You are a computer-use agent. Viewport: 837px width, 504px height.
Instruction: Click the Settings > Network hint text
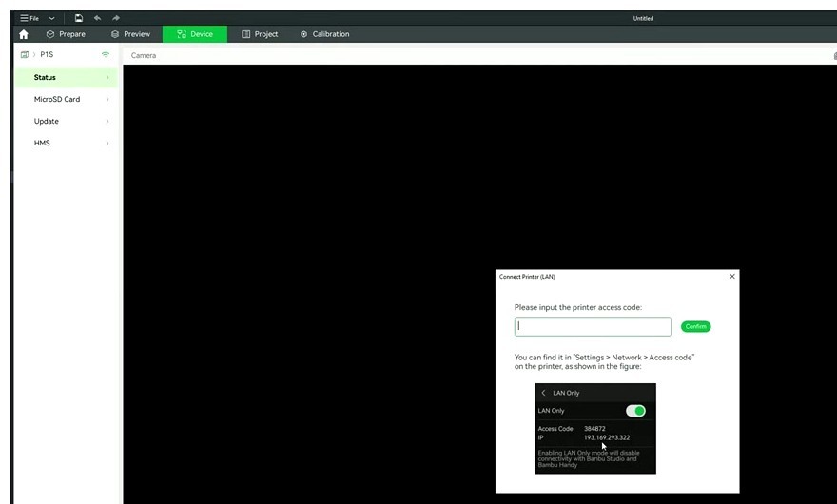(604, 362)
